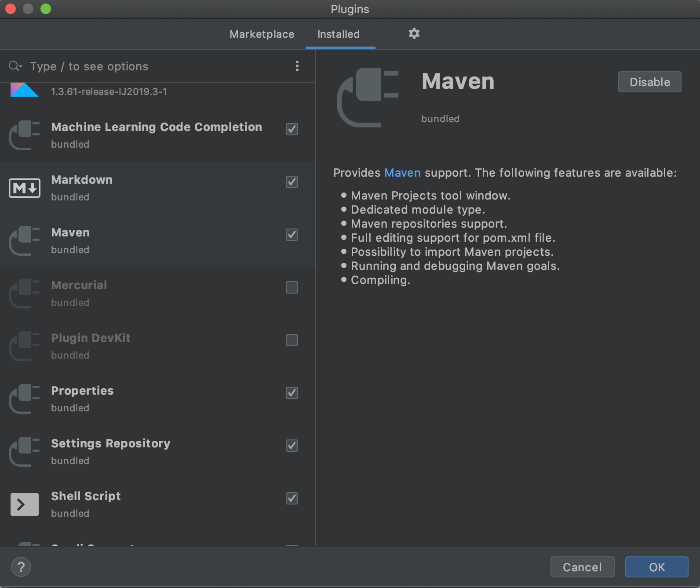The height and width of the screenshot is (588, 700).
Task: Disable the Maven plugin with Disable button
Action: [649, 82]
